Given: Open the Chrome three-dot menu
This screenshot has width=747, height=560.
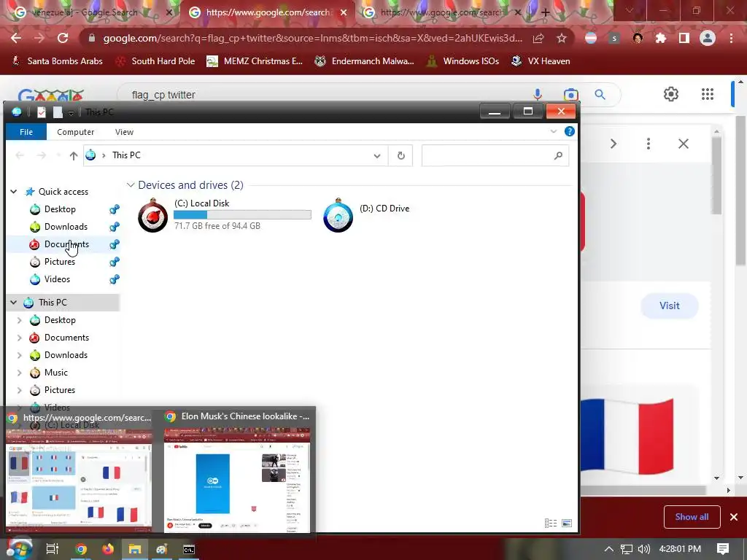Looking at the screenshot, I should [731, 38].
